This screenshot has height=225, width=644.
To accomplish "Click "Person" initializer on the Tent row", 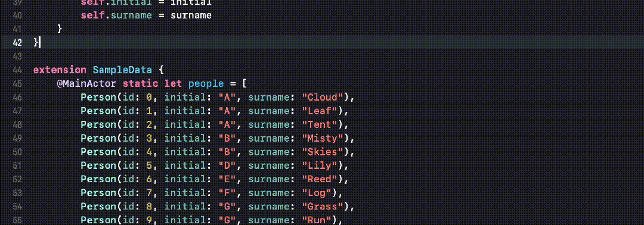I will 98,124.
